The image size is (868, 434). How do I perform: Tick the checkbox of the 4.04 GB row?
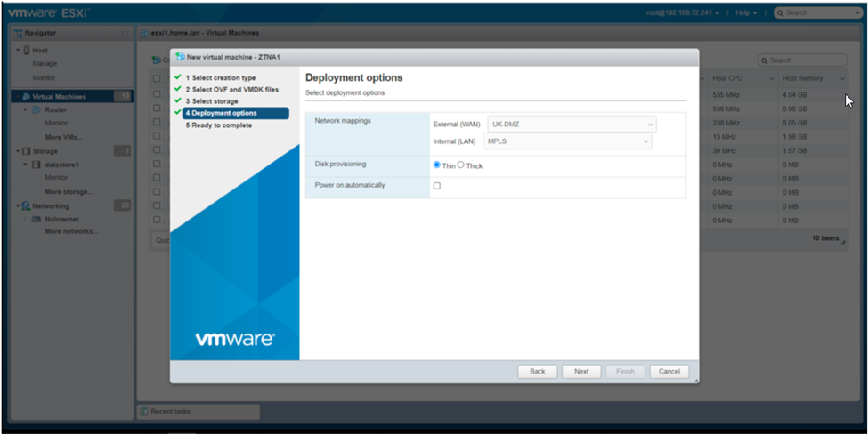[x=157, y=94]
